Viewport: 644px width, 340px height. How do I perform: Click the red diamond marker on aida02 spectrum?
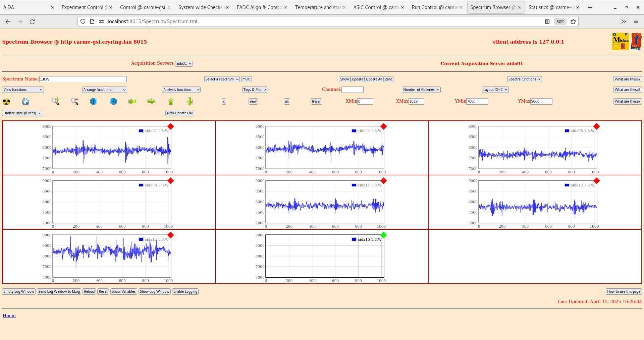coord(384,126)
